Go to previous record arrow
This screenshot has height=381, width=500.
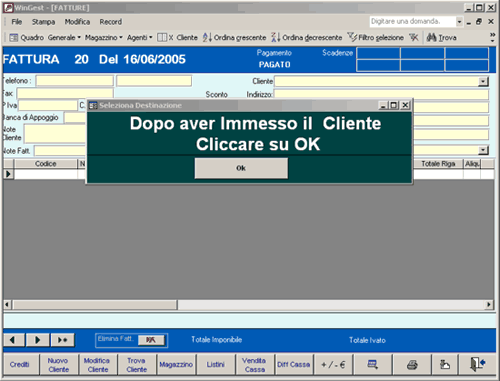13,340
